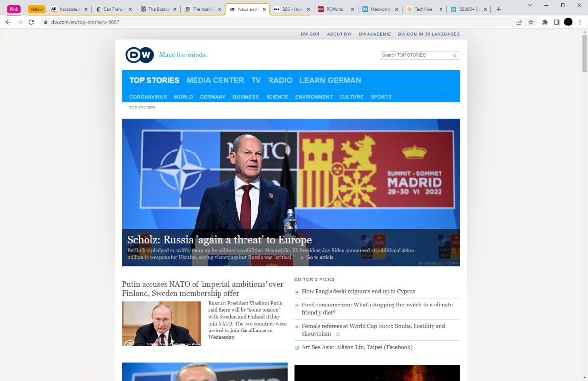The width and height of the screenshot is (588, 381).
Task: Click the DW.COM link in the top bar
Action: pyautogui.click(x=310, y=34)
